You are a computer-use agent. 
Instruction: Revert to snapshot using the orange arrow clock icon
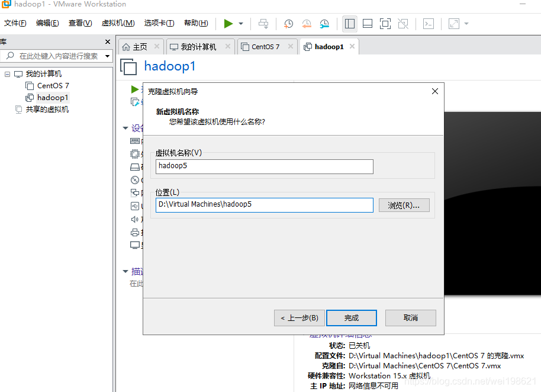(x=307, y=24)
